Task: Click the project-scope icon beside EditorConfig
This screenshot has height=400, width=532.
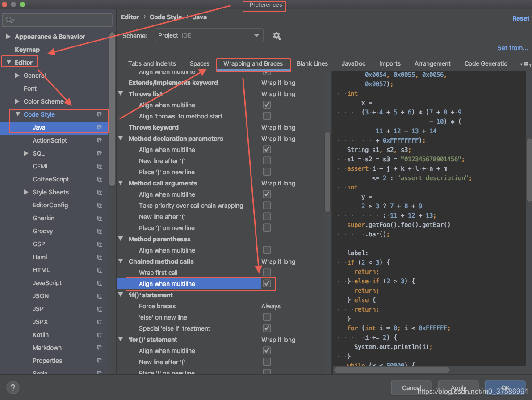Action: (100, 206)
